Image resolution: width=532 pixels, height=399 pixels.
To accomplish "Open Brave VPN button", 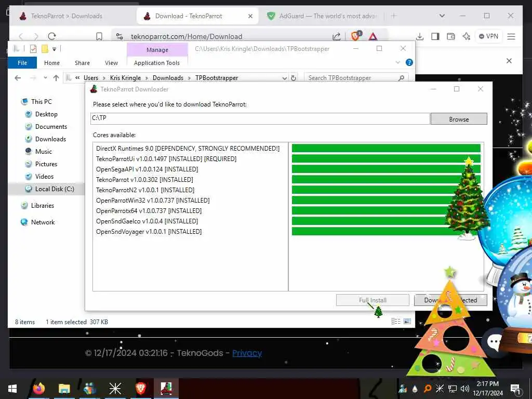I will 488,36.
